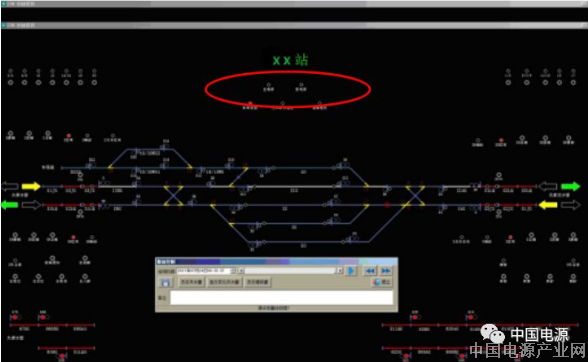588x362 pixels.
Task: Click the exit button with red-blue icon
Action: click(382, 282)
